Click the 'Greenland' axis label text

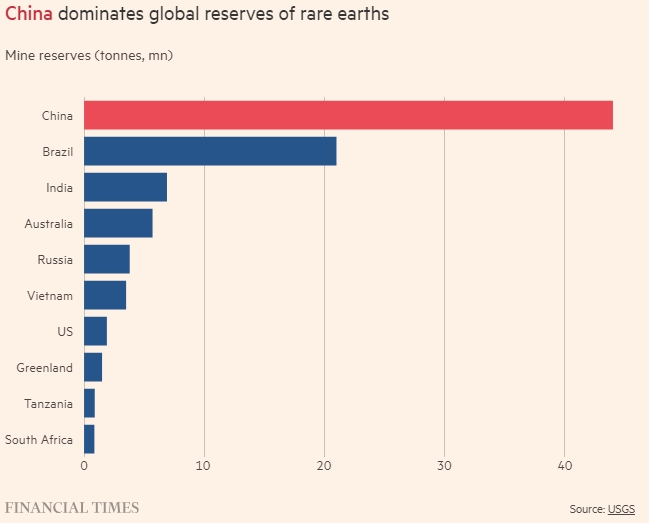(x=45, y=368)
